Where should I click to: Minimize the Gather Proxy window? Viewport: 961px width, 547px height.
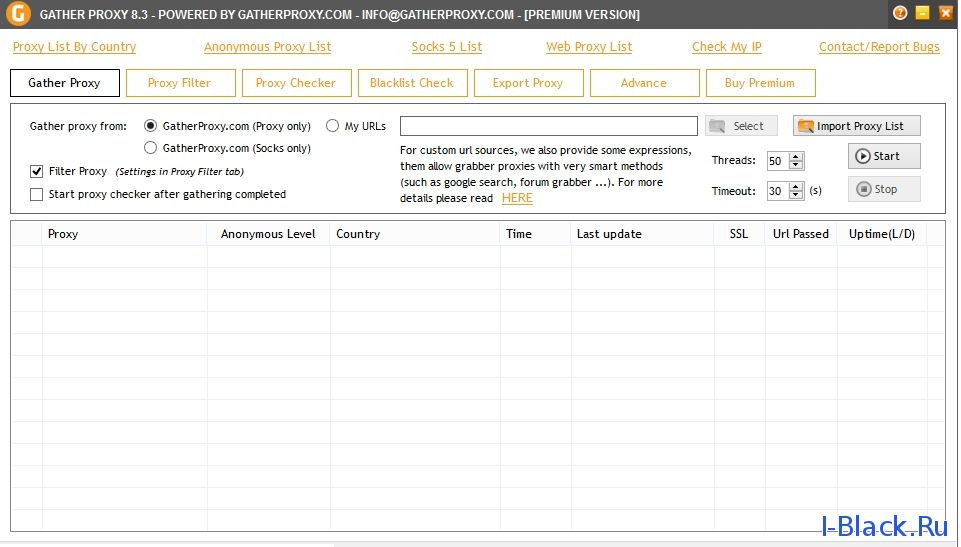click(x=922, y=13)
